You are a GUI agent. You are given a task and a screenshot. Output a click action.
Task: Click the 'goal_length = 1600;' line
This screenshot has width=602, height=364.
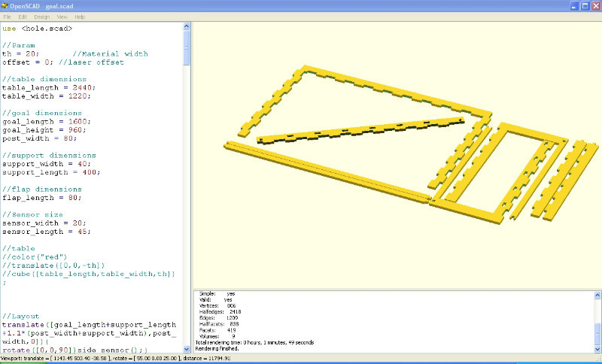pos(47,121)
